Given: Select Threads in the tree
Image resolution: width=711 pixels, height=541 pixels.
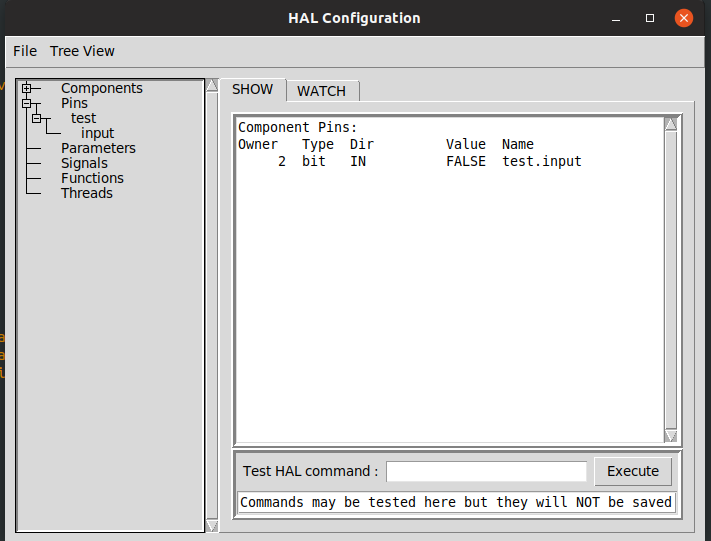Looking at the screenshot, I should click(87, 193).
